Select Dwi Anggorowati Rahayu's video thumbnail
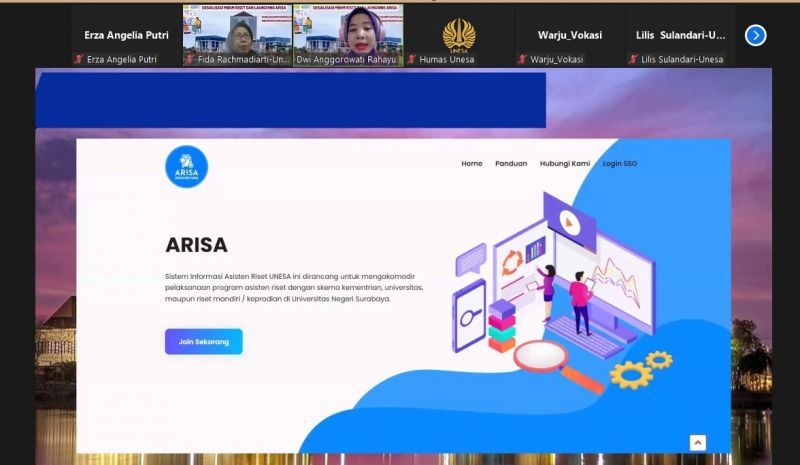This screenshot has height=465, width=800. pos(348,35)
